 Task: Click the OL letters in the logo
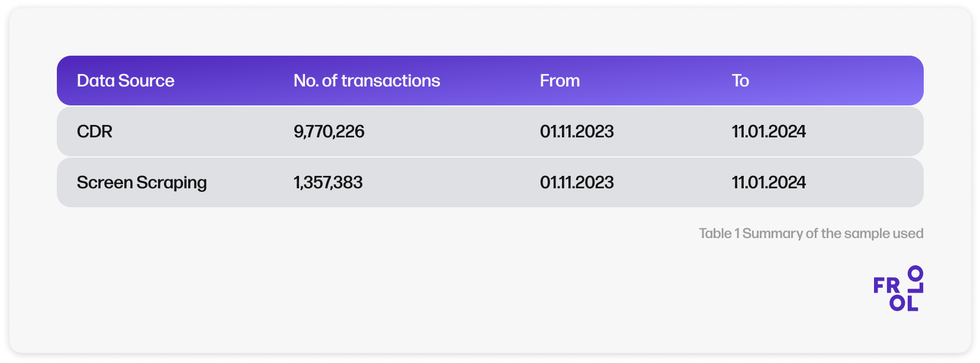click(904, 303)
